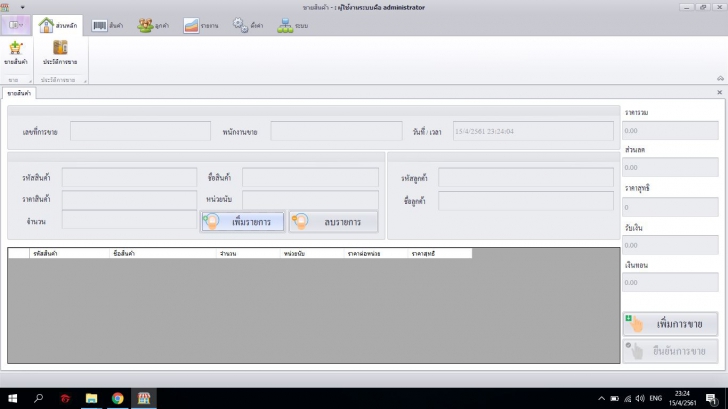728x409 pixels.
Task: Sort by the รหัสสินค้า table column header
Action: coord(70,253)
